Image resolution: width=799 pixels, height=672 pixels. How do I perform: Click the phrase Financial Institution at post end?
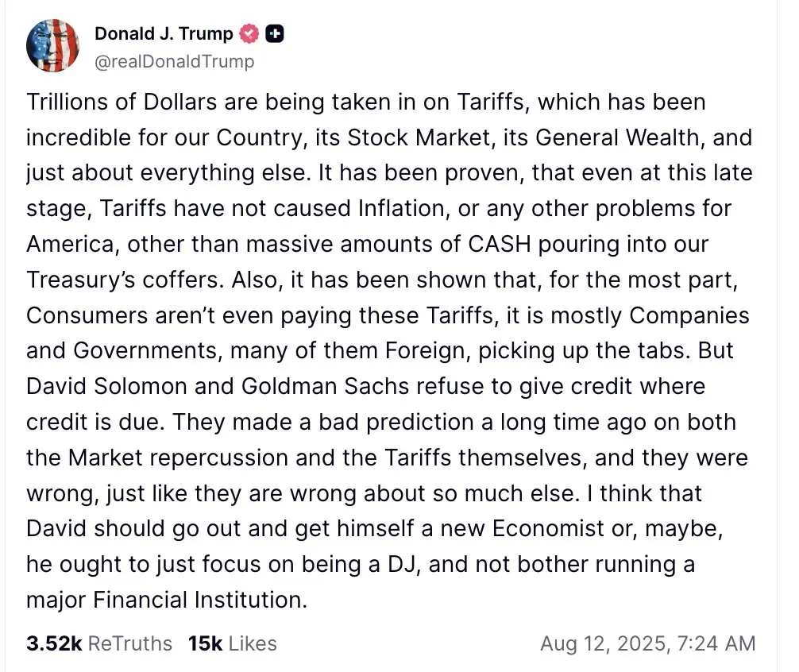point(200,600)
